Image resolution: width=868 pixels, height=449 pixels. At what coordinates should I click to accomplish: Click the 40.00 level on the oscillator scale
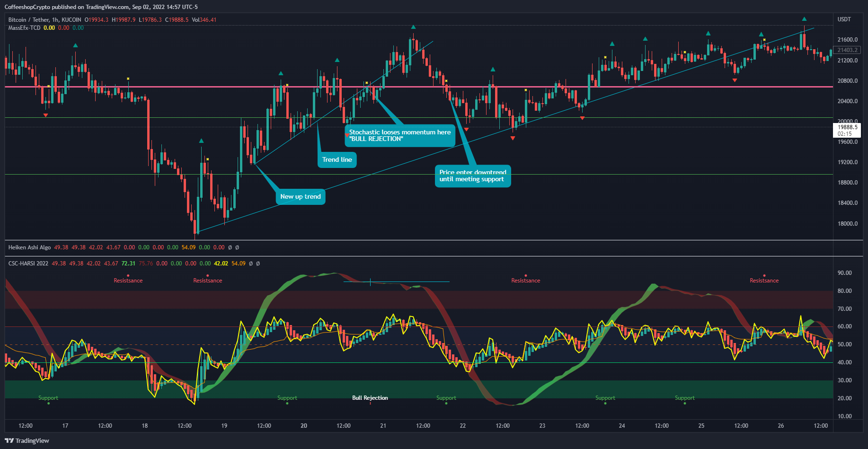point(845,362)
